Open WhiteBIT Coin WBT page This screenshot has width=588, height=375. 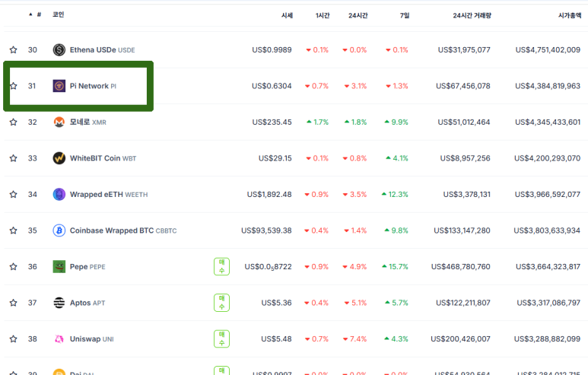pyautogui.click(x=103, y=158)
